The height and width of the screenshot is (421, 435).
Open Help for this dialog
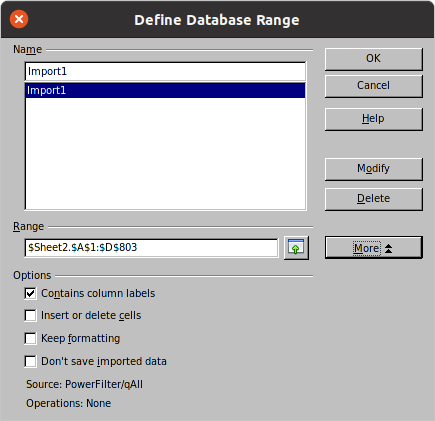(x=374, y=119)
